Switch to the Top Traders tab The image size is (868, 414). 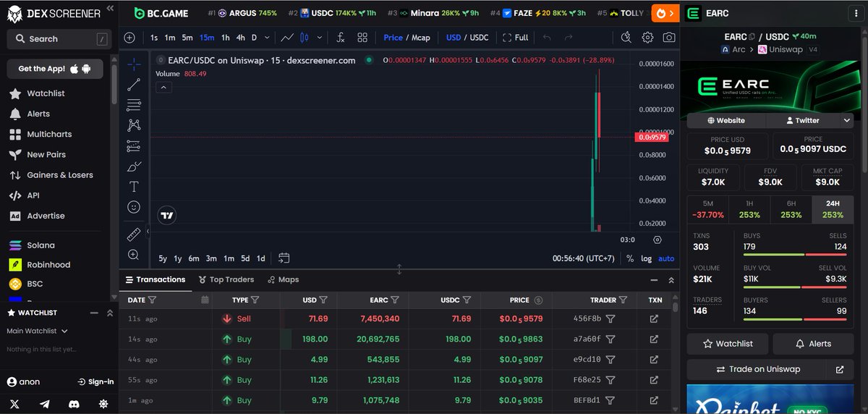point(225,279)
